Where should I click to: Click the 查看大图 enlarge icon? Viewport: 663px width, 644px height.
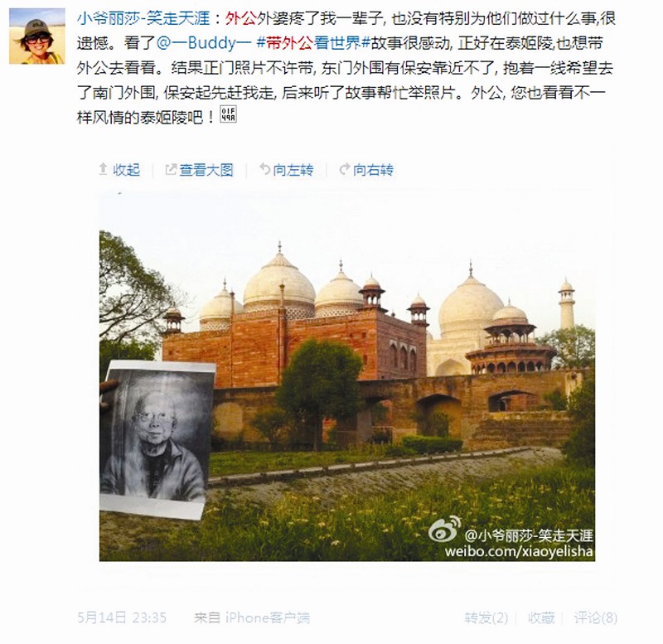[171, 170]
